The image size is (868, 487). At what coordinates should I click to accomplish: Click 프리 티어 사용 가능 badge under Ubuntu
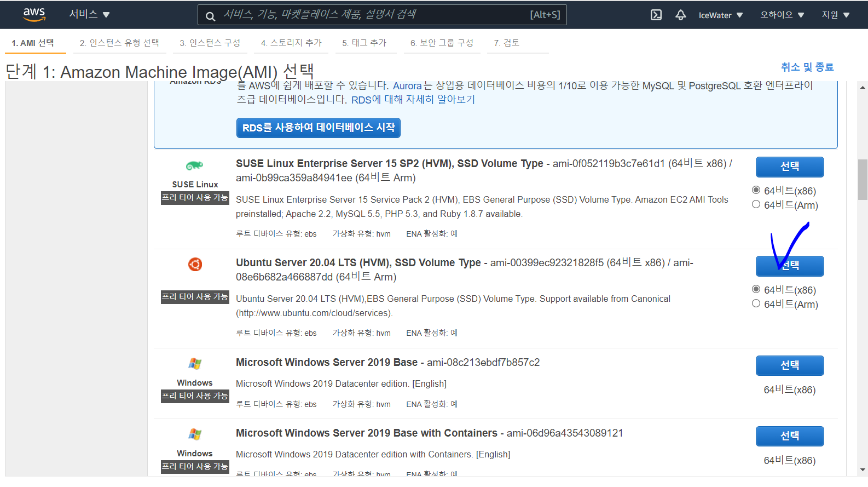195,297
